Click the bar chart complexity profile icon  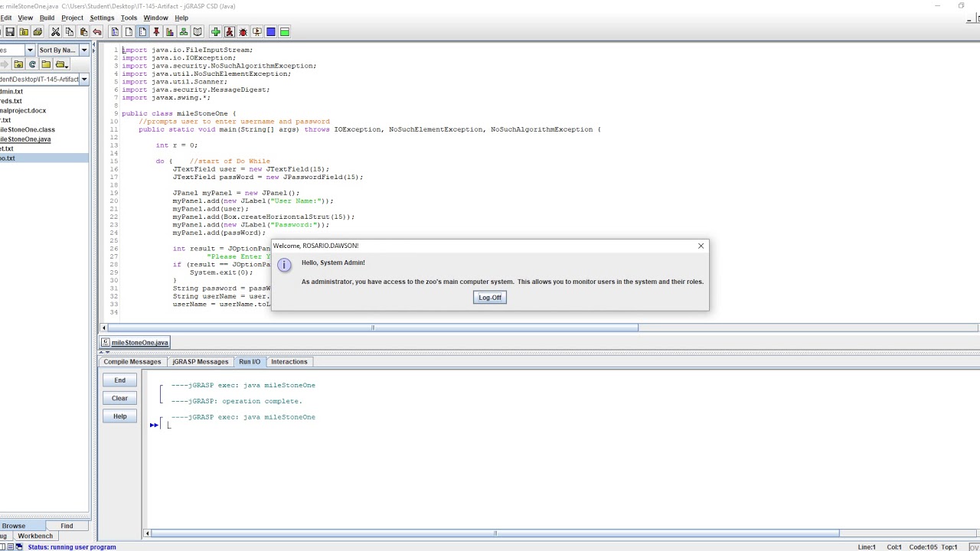click(x=170, y=32)
